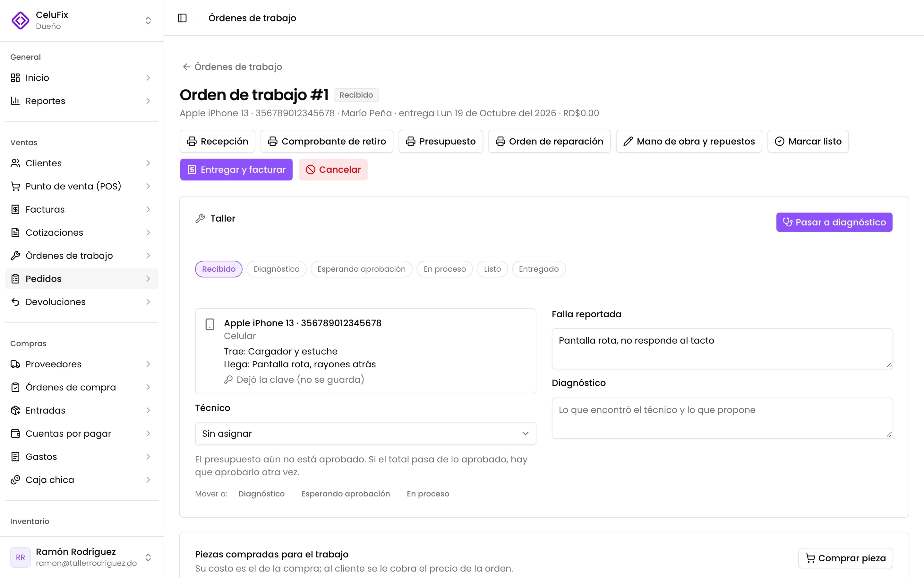Expand the Órdenes de compra chevron
Image resolution: width=924 pixels, height=578 pixels.
[148, 387]
